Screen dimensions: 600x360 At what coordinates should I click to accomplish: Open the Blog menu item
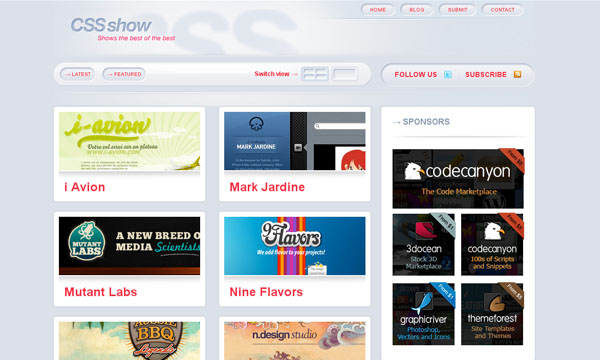[417, 10]
